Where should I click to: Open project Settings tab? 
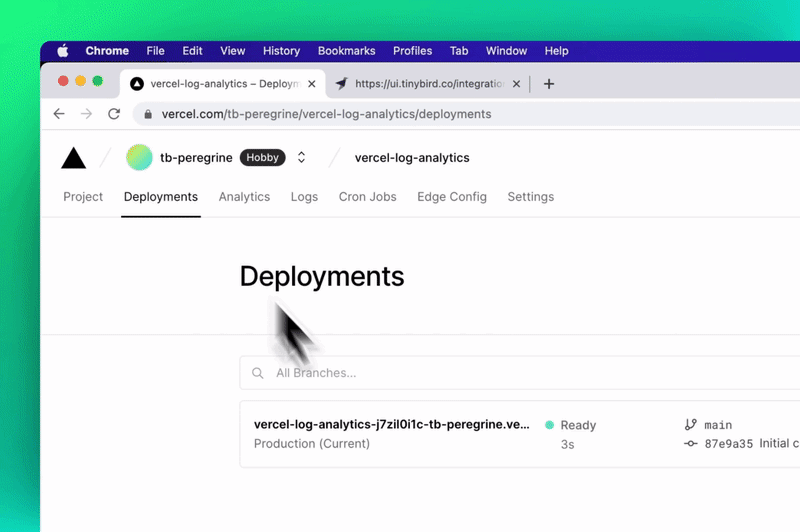point(530,197)
